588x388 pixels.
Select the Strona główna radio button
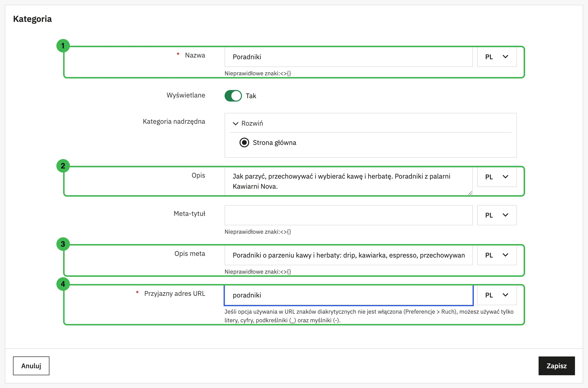click(x=244, y=142)
